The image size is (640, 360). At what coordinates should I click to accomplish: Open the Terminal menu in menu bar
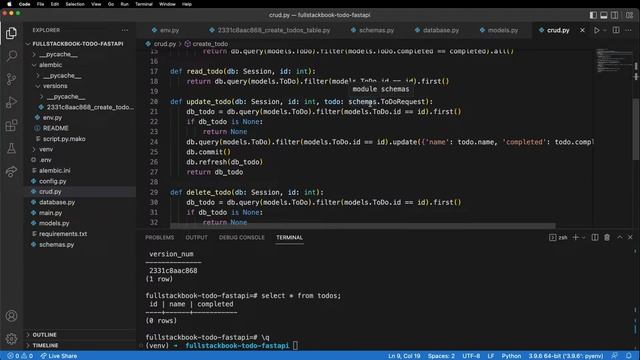[x=144, y=4]
